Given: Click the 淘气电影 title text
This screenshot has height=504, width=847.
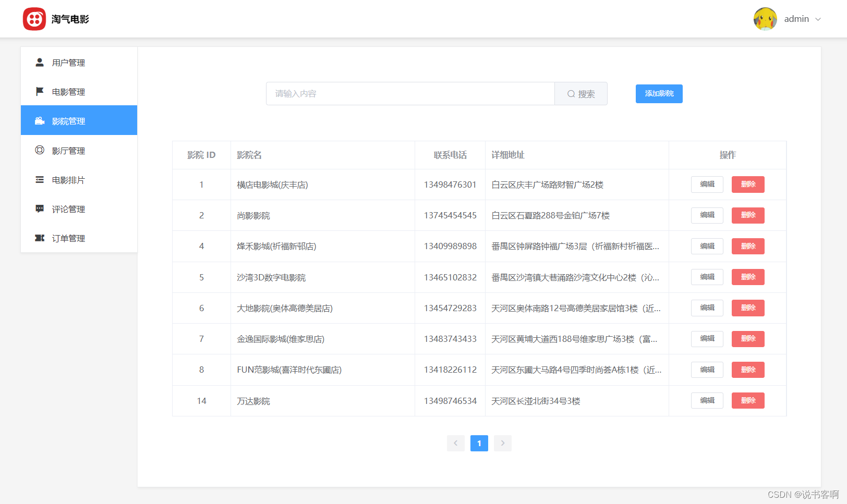Looking at the screenshot, I should (70, 19).
